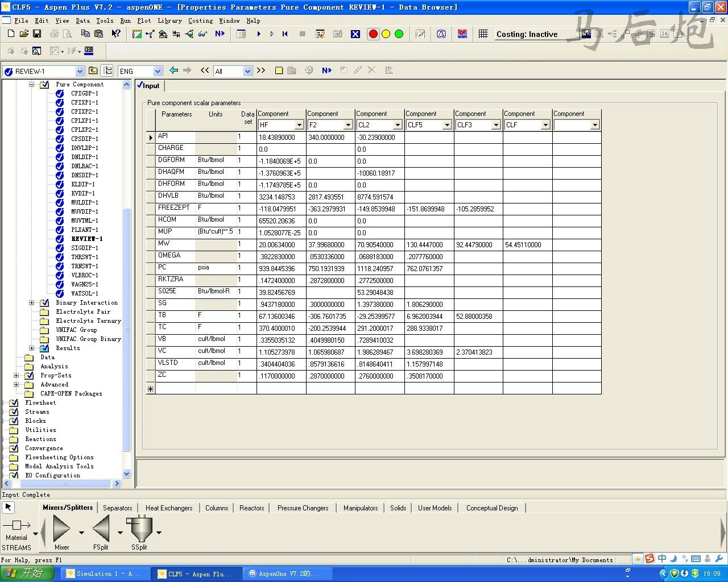The image size is (728, 582).
Task: Expand the Prop-Sets tree node
Action: [x=16, y=375]
